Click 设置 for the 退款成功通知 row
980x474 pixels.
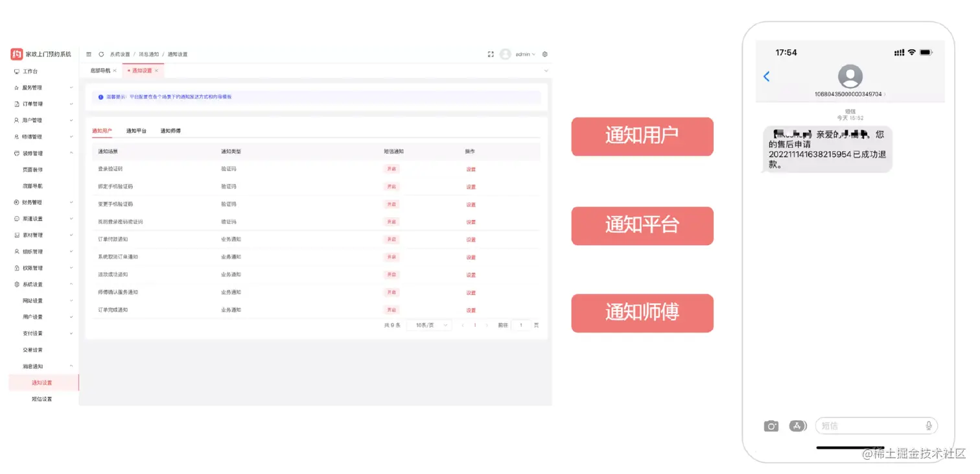[x=471, y=275]
